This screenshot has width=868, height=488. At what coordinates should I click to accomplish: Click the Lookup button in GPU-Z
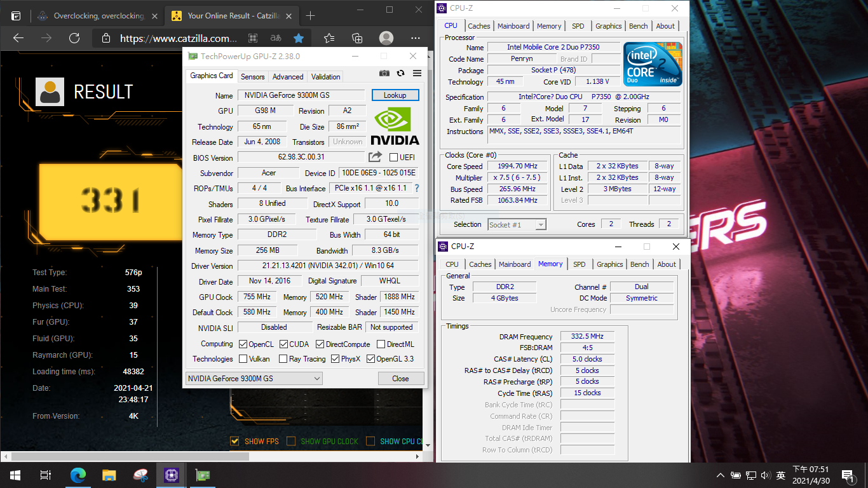[x=395, y=95]
